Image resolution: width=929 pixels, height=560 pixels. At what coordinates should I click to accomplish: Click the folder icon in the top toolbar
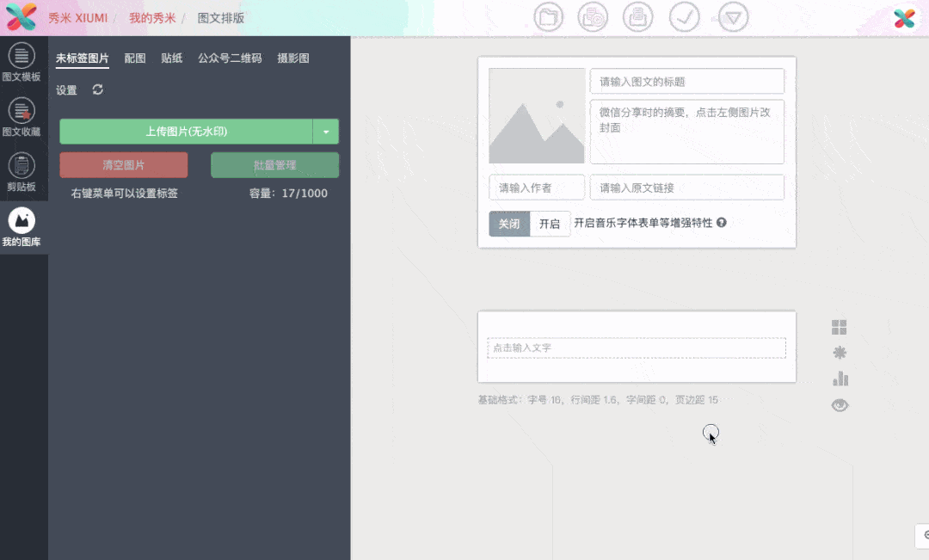549,16
